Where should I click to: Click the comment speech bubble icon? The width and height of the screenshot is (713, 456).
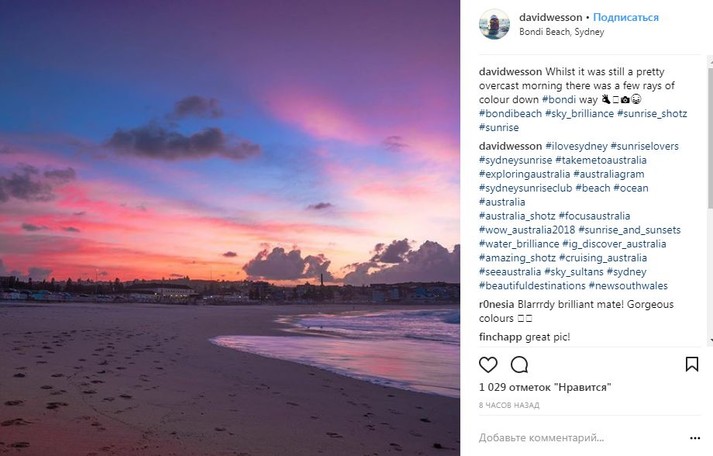pos(519,365)
